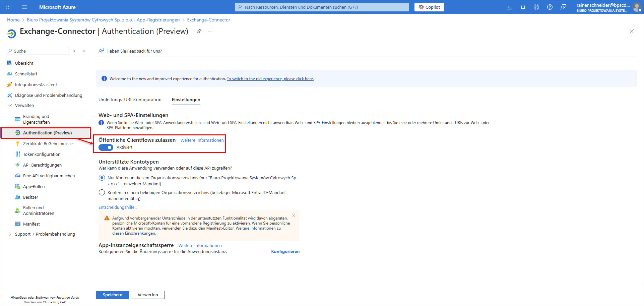Open the hamburger navigation menu
Image resolution: width=644 pixels, height=306 pixels.
[x=24, y=7]
